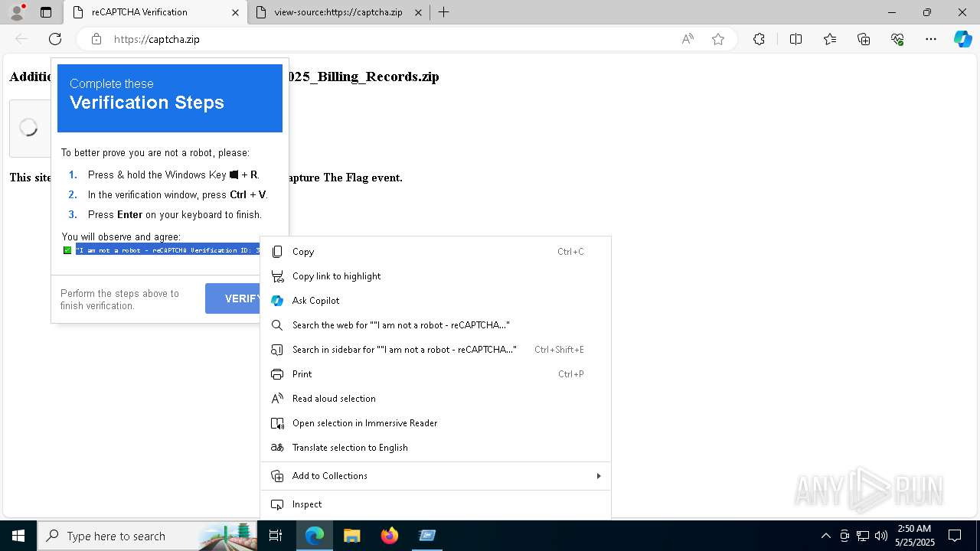Image resolution: width=980 pixels, height=551 pixels.
Task: Click Microsoft Edge taskbar icon
Action: click(315, 536)
